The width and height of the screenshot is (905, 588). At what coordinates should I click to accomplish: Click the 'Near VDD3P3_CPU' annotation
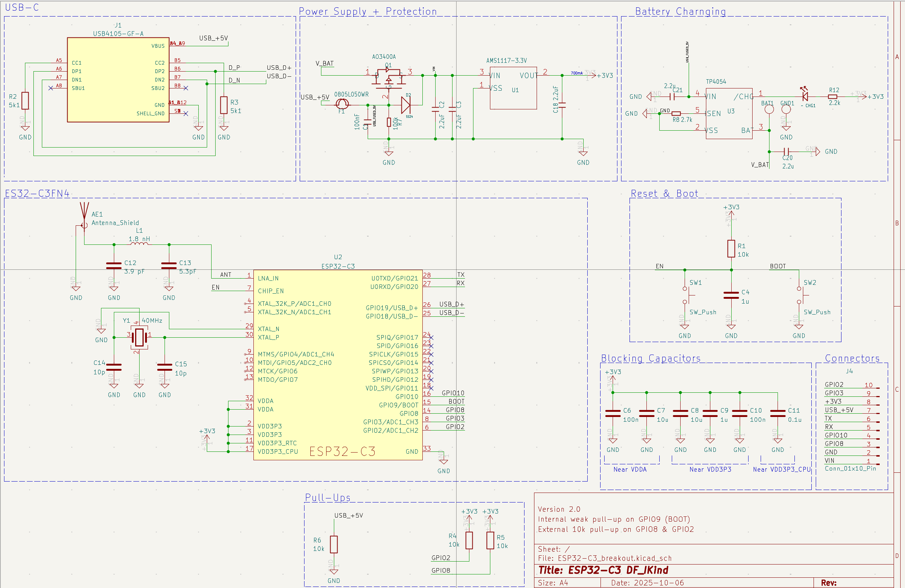click(782, 469)
